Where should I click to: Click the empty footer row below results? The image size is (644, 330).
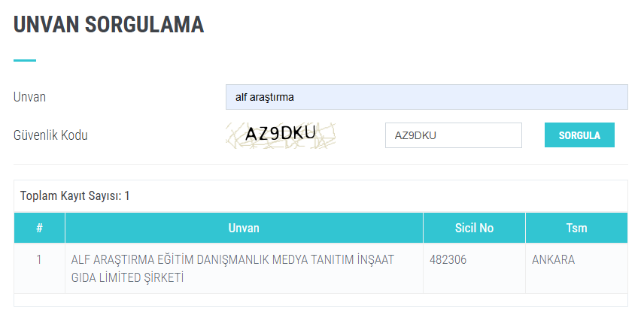point(320,300)
